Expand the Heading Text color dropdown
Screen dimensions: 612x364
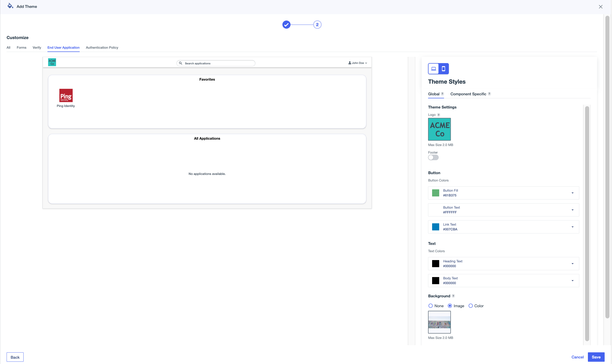pyautogui.click(x=572, y=264)
